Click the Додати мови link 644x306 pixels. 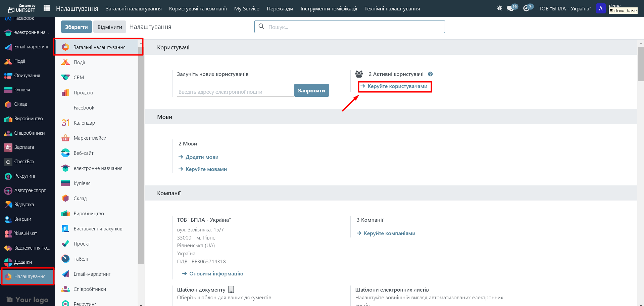[x=202, y=157]
